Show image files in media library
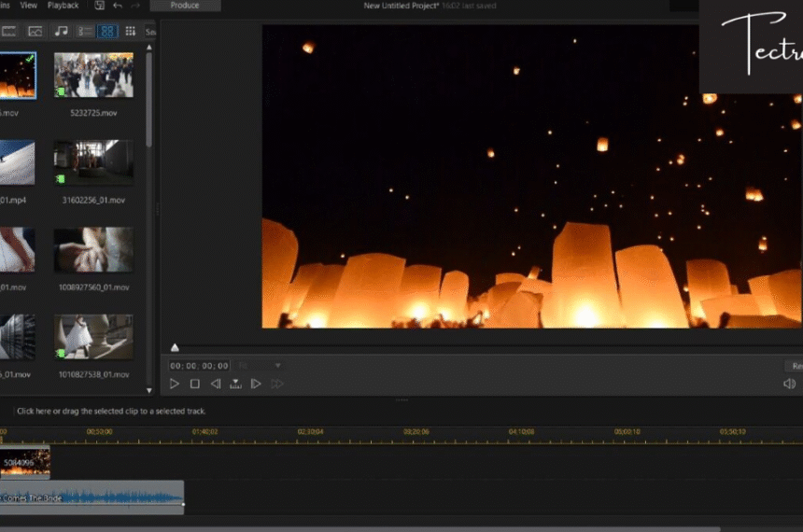Image resolution: width=803 pixels, height=532 pixels. tap(35, 31)
